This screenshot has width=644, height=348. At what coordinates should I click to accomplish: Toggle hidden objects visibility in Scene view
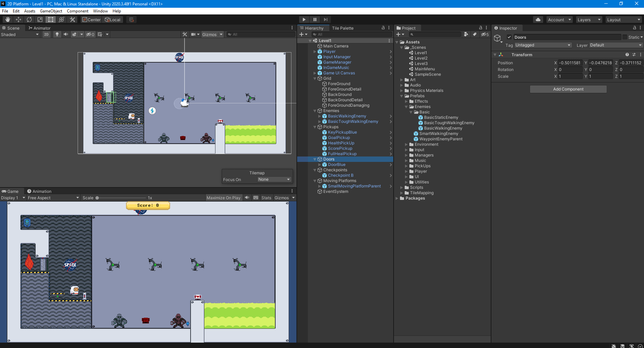click(x=90, y=34)
